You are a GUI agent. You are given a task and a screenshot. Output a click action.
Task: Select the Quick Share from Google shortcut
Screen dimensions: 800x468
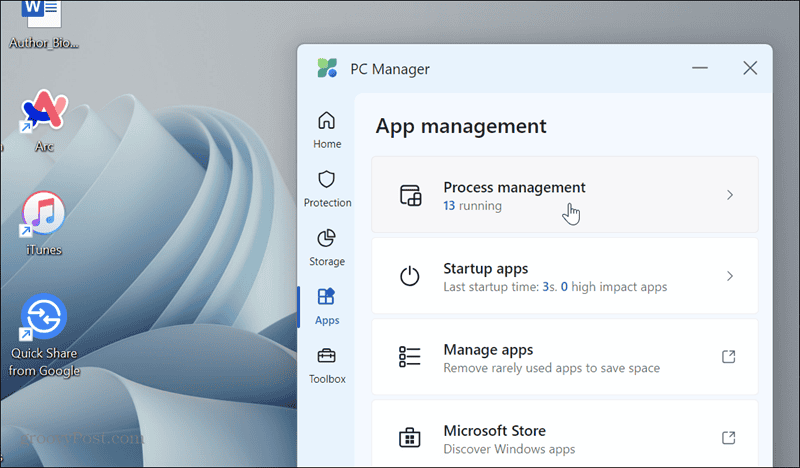pyautogui.click(x=44, y=335)
